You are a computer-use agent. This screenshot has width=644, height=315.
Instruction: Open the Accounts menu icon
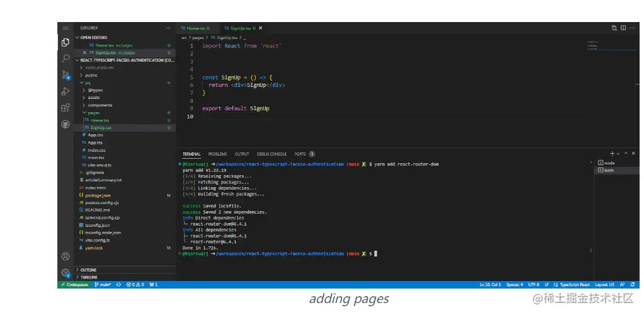pyautogui.click(x=66, y=256)
